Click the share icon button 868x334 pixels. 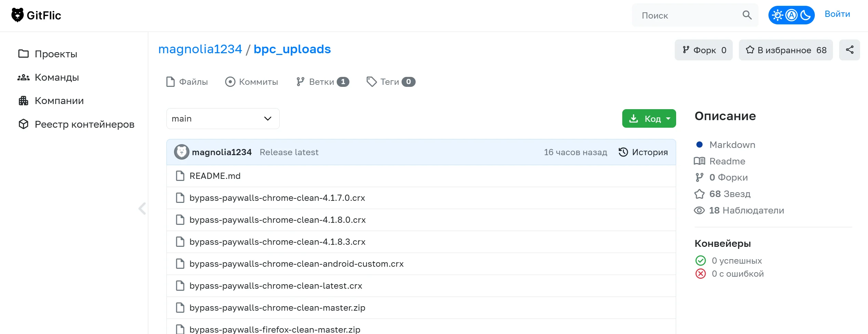tap(849, 50)
